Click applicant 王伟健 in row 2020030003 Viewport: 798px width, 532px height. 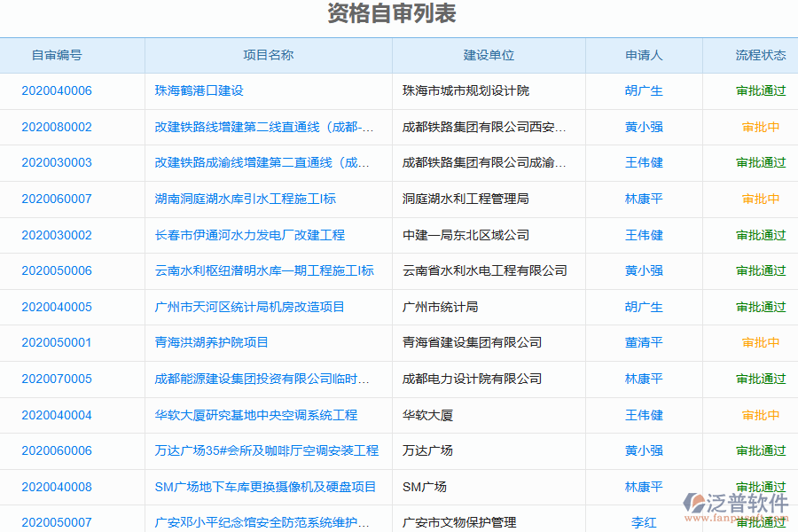[x=645, y=162]
